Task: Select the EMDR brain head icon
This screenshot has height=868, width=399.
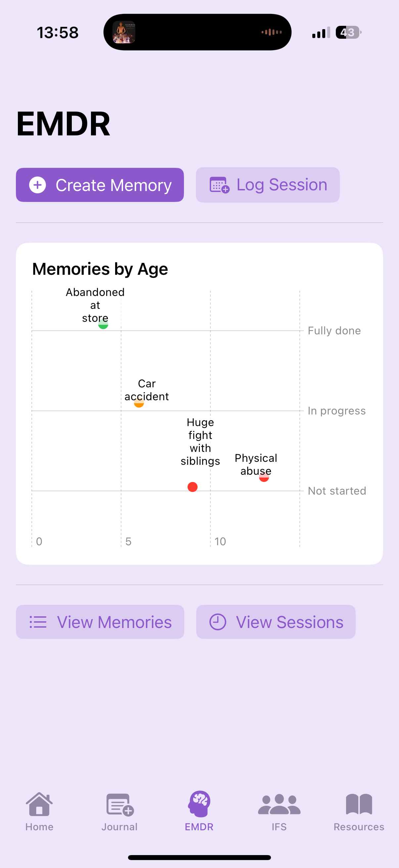Action: (199, 804)
